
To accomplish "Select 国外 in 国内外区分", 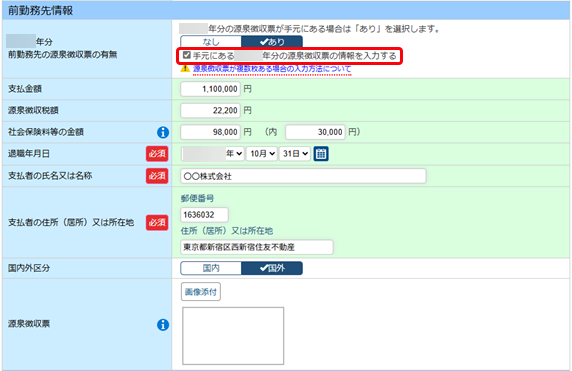I will pyautogui.click(x=272, y=268).
